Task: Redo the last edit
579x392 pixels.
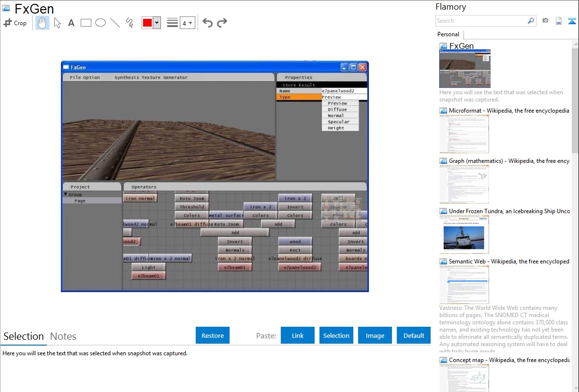Action: click(222, 23)
